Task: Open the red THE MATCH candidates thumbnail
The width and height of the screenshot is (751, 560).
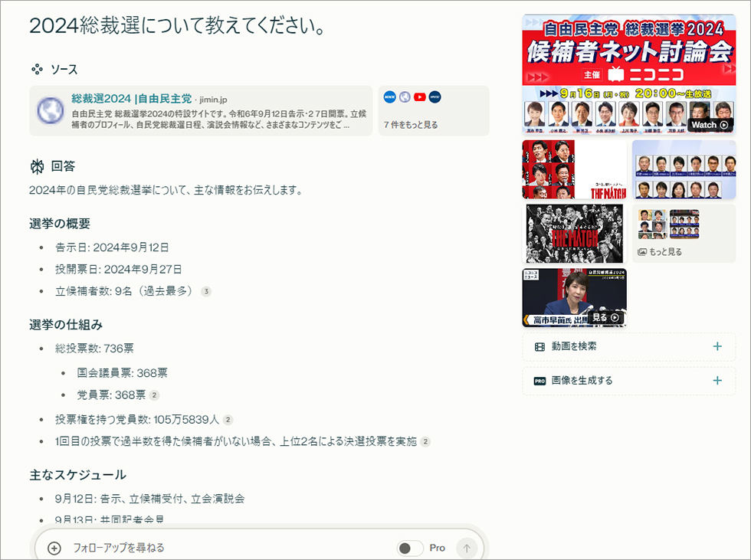Action: tap(574, 169)
